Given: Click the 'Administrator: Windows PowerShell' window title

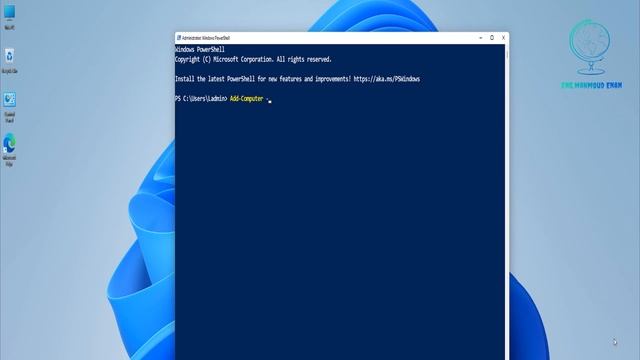Looking at the screenshot, I should coord(206,38).
